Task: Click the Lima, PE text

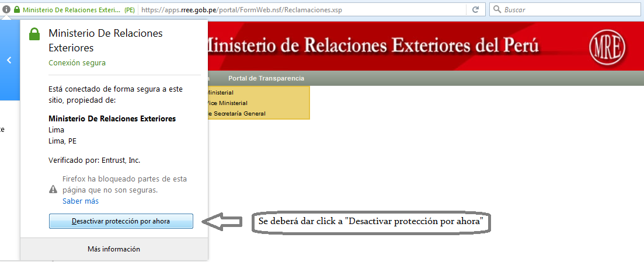Action: 62,141
